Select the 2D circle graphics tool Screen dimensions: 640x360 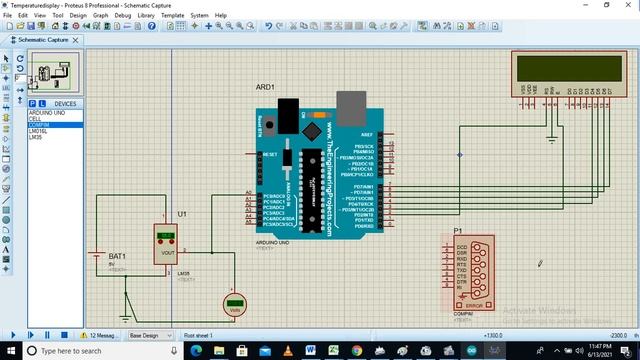(6, 220)
